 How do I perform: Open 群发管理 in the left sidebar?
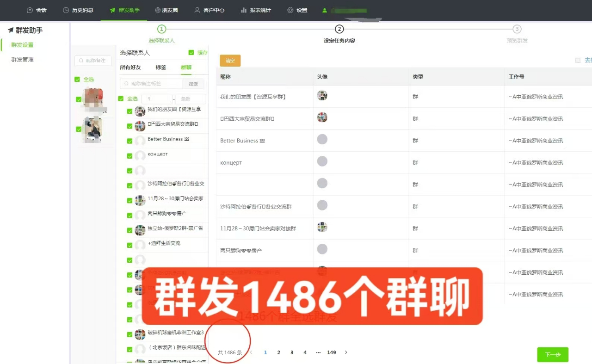click(x=22, y=60)
